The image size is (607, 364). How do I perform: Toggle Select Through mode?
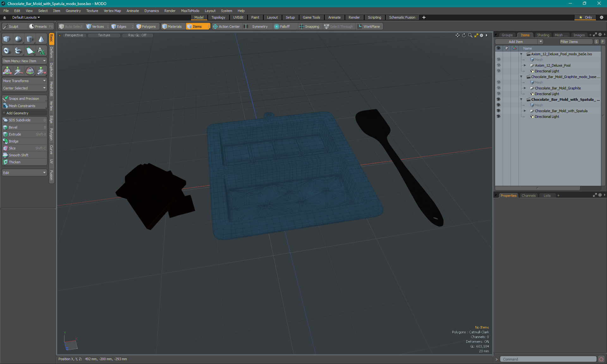(x=339, y=27)
